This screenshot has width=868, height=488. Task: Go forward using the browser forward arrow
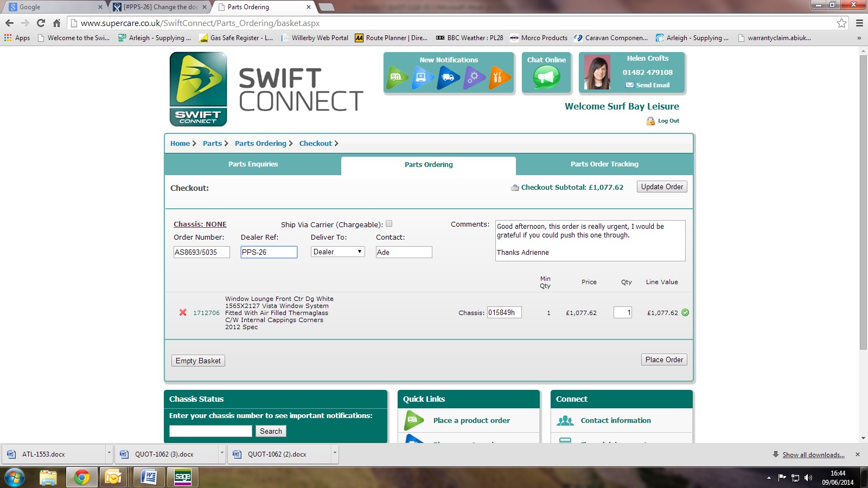[25, 23]
